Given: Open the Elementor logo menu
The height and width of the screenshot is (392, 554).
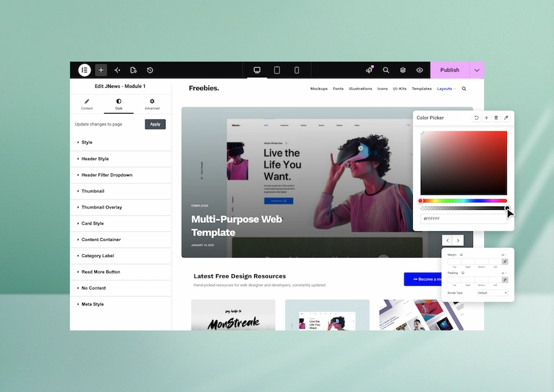Looking at the screenshot, I should coord(84,70).
